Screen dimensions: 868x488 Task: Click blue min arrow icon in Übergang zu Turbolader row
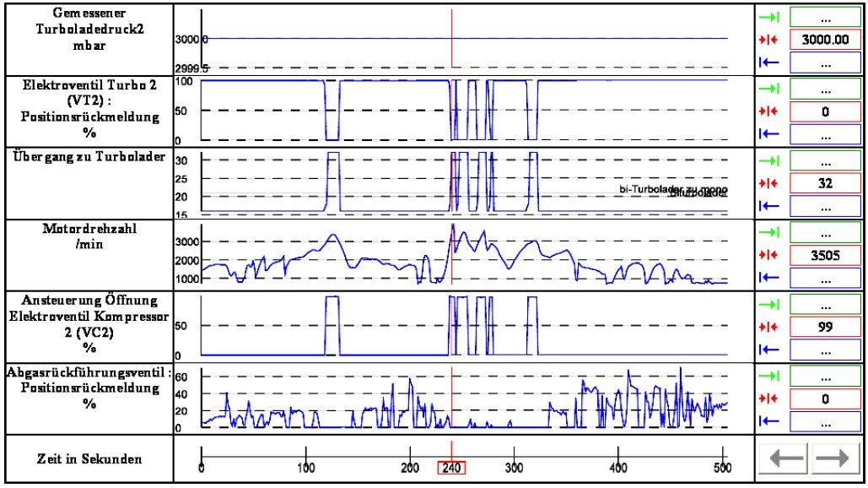[x=769, y=206]
